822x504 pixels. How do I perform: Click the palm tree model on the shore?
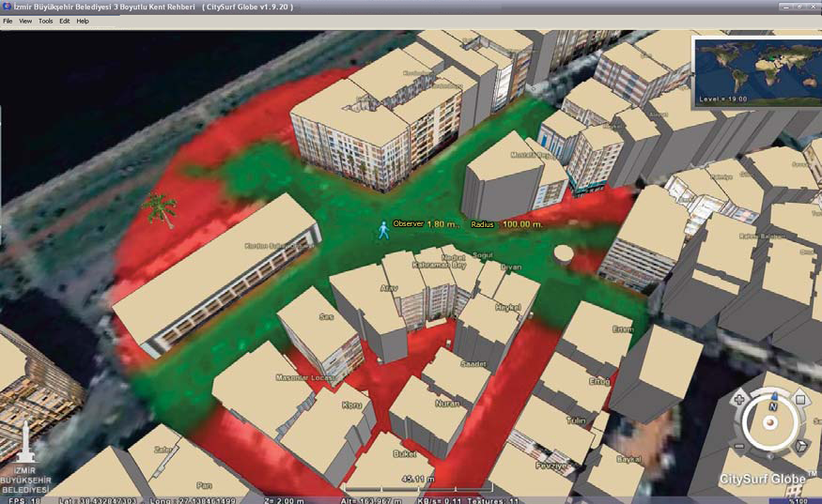pyautogui.click(x=162, y=209)
